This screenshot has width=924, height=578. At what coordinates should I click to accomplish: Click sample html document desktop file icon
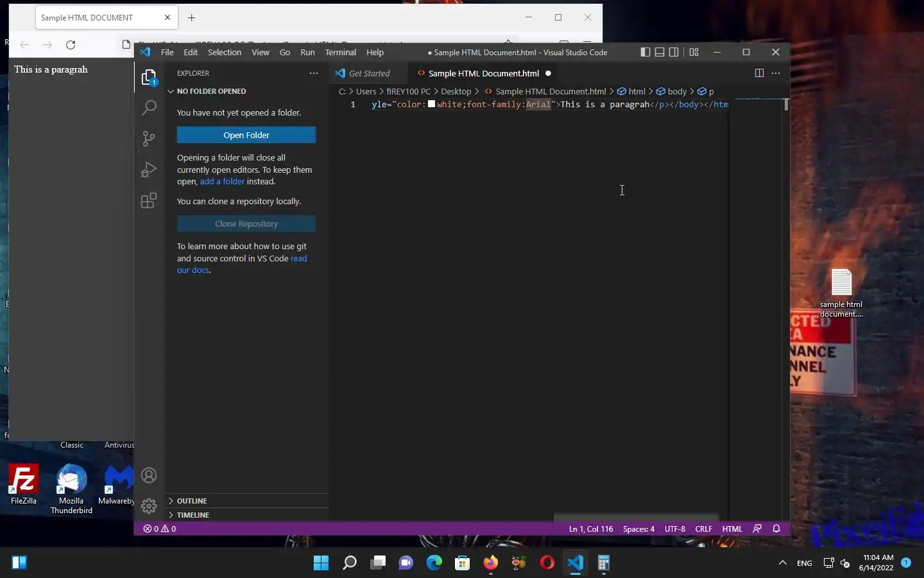[x=841, y=293]
